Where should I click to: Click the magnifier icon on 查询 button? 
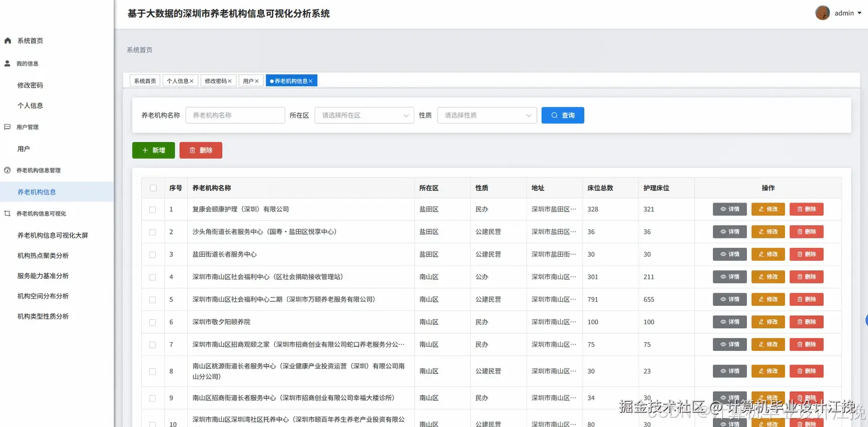[x=554, y=115]
